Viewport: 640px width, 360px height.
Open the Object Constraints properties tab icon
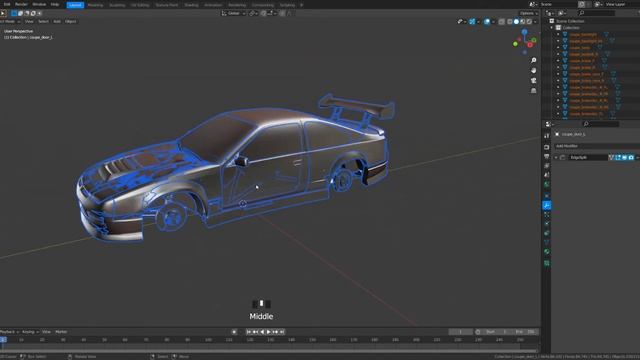coord(547,233)
